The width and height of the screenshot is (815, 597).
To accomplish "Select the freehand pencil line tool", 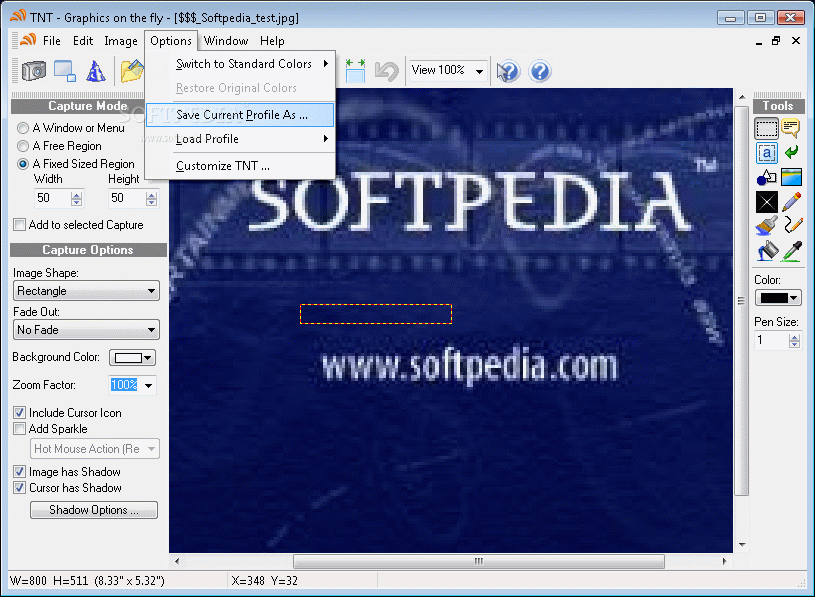I will click(792, 225).
